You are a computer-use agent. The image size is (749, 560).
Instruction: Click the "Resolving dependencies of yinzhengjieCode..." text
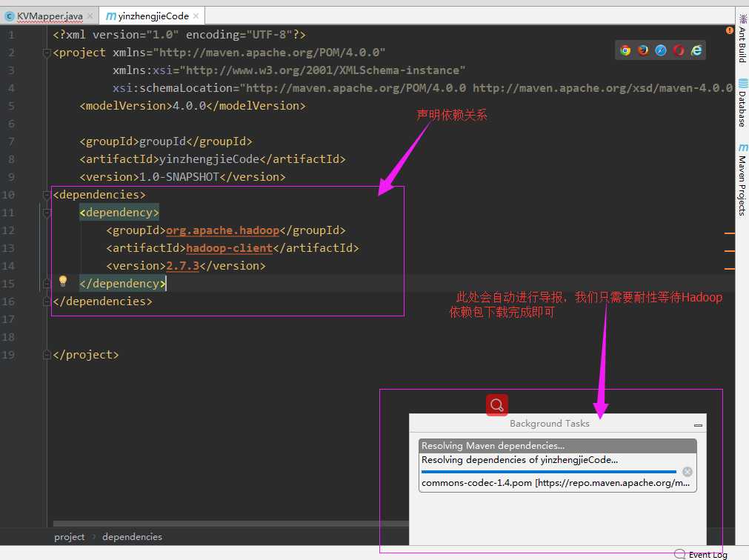click(520, 460)
